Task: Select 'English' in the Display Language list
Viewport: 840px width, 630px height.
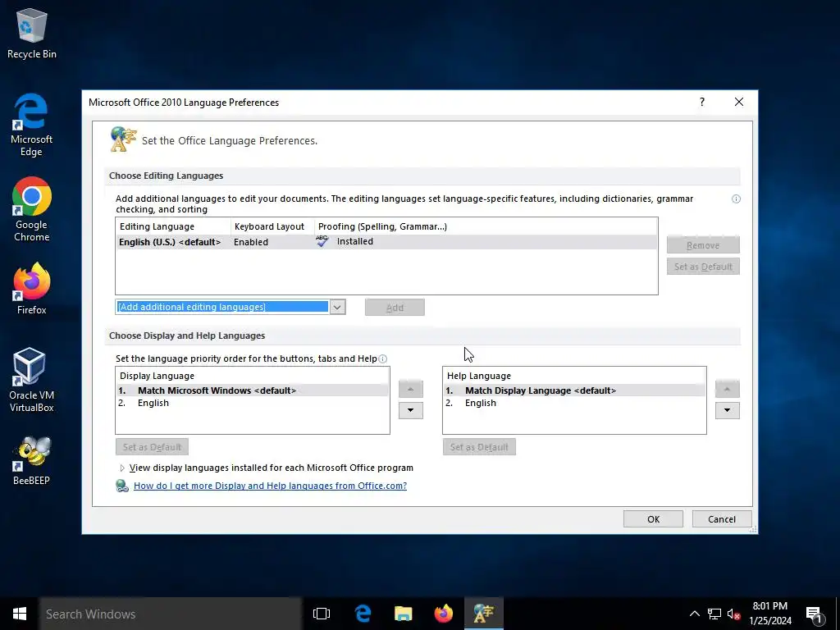Action: 253,403
